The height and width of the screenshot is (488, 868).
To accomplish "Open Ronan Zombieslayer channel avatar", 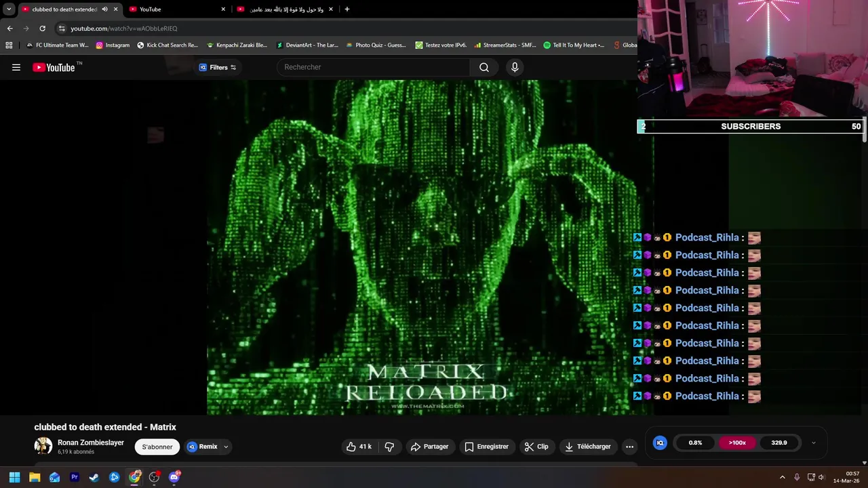I will point(43,445).
